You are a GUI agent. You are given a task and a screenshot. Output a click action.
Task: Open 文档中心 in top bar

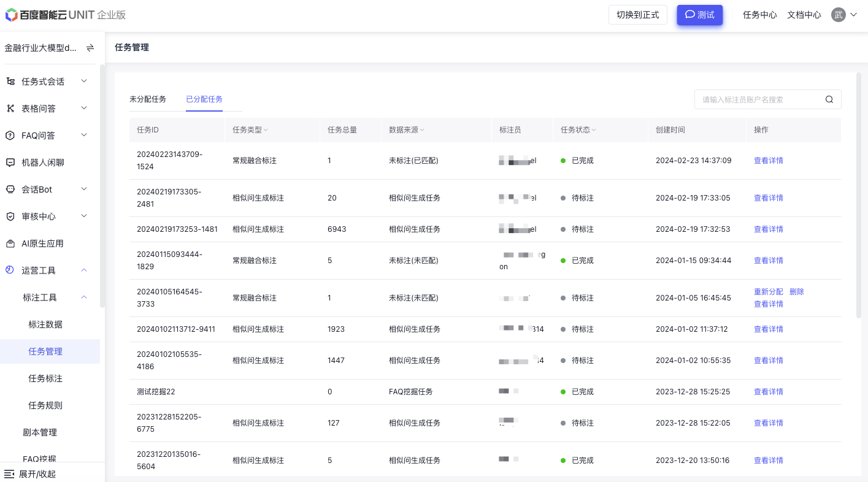804,15
